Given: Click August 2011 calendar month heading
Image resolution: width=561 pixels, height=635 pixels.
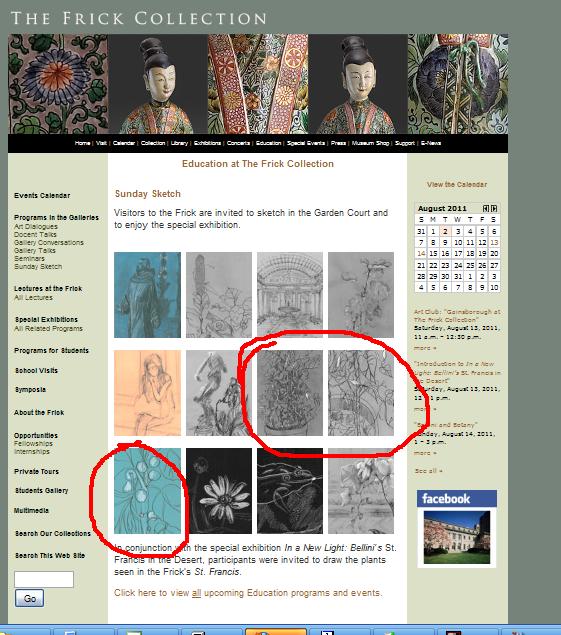Looking at the screenshot, I should tap(442, 208).
